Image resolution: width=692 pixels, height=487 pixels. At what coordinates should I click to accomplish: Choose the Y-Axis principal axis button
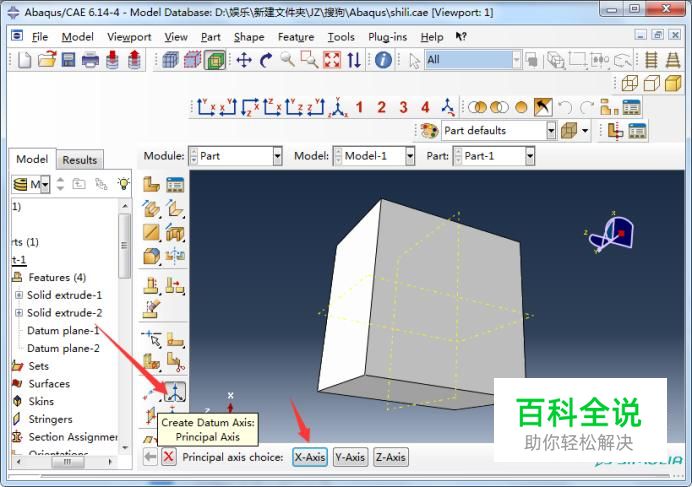click(350, 457)
